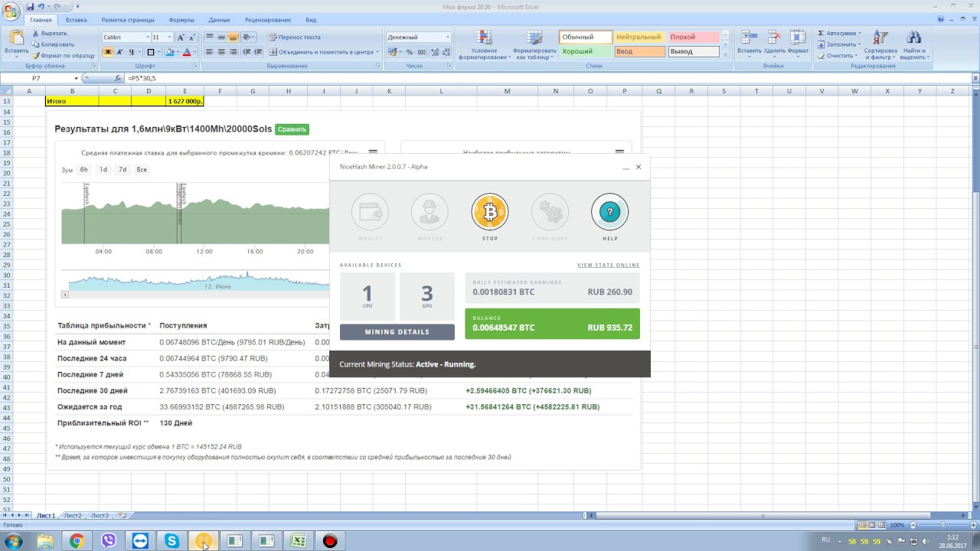This screenshot has width=980, height=551.
Task: Switch to the Данные ribbon tab
Action: tap(219, 20)
